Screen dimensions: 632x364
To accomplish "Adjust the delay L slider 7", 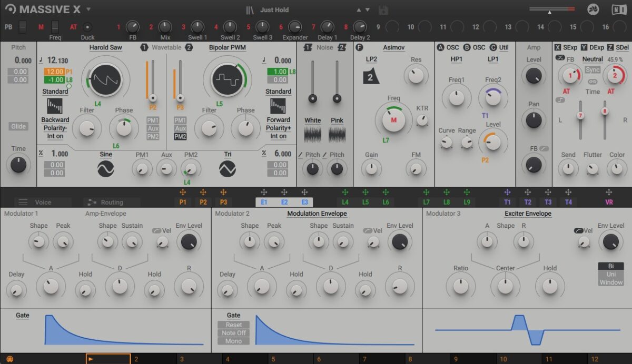I will (580, 119).
